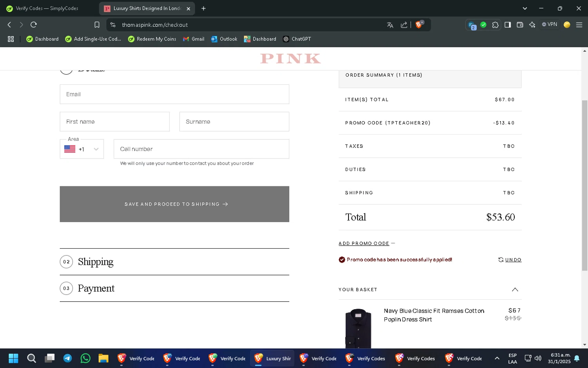
Task: Click the navy dress shirt thumbnail
Action: pyautogui.click(x=358, y=328)
